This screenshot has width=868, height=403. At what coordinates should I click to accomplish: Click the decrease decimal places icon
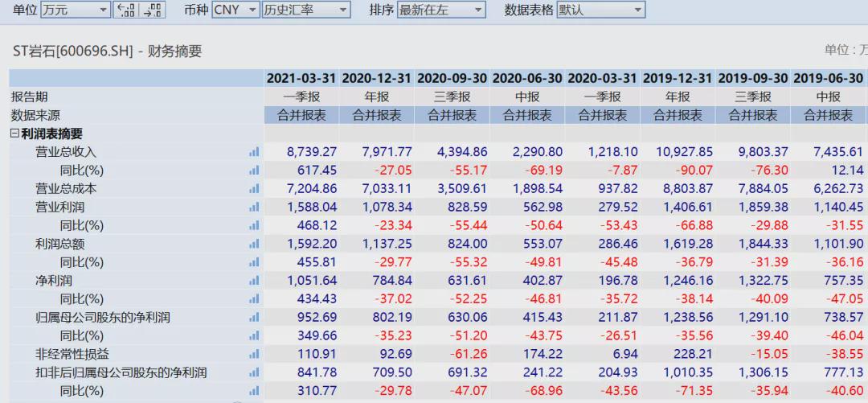click(152, 10)
